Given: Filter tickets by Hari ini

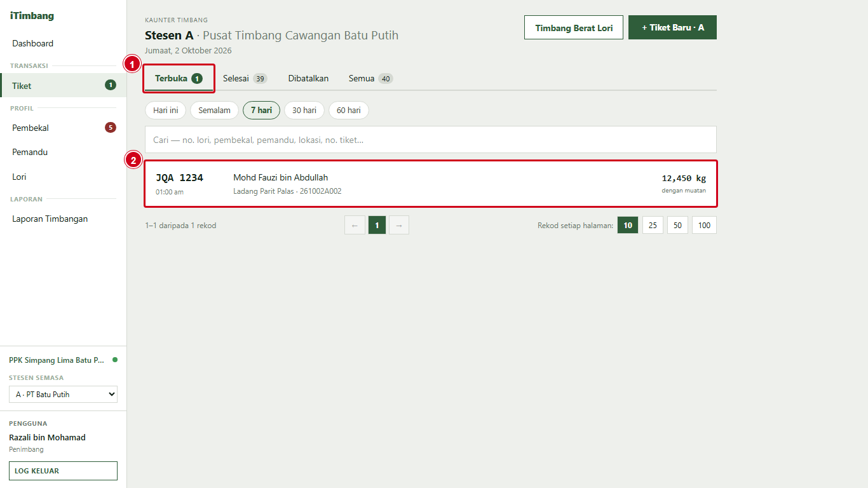Looking at the screenshot, I should coord(165,110).
